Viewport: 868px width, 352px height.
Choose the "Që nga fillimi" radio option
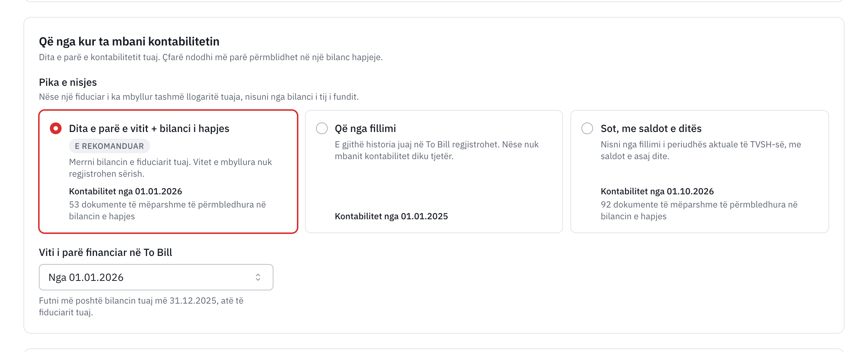[322, 128]
